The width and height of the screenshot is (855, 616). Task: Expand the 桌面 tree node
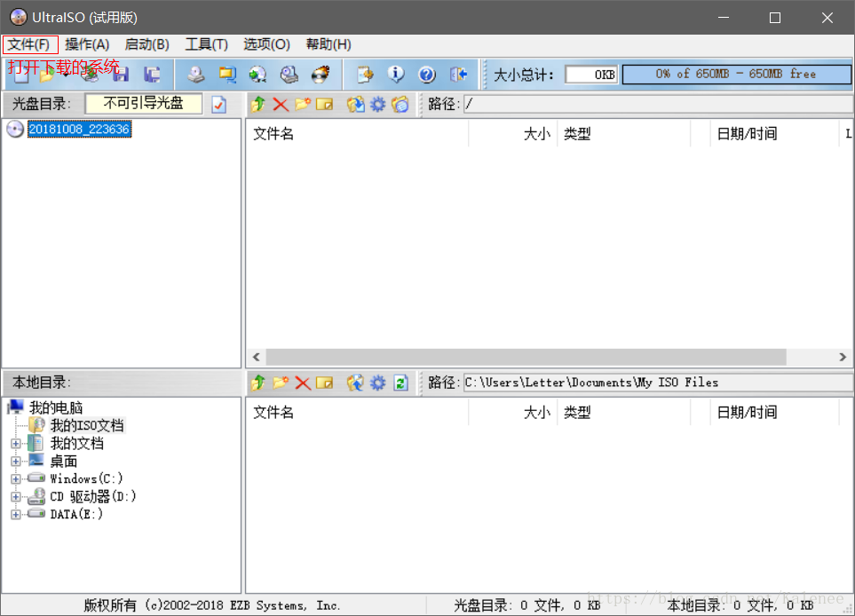pyautogui.click(x=16, y=462)
